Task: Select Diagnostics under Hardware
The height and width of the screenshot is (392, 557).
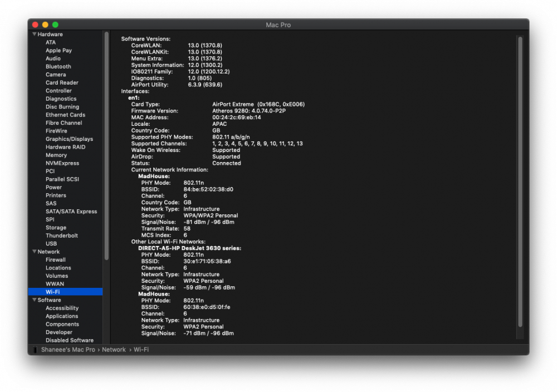Action: tap(61, 99)
